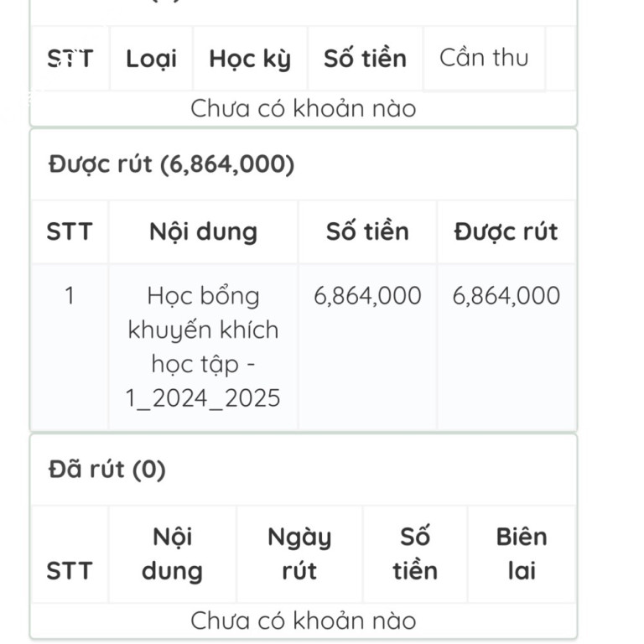
Task: Click "Chưa có khoản nào" in the top table
Action: (x=303, y=108)
